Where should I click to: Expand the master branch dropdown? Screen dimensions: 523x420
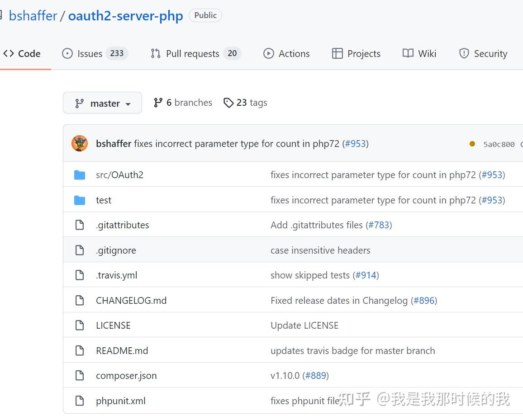[102, 103]
